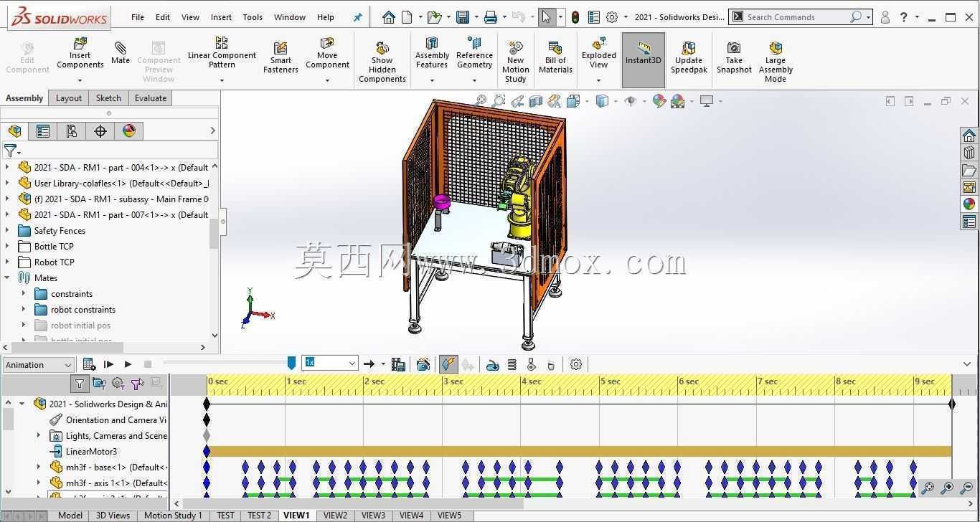Viewport: 980px width, 522px height.
Task: Open the Help question mark menu
Action: (904, 17)
